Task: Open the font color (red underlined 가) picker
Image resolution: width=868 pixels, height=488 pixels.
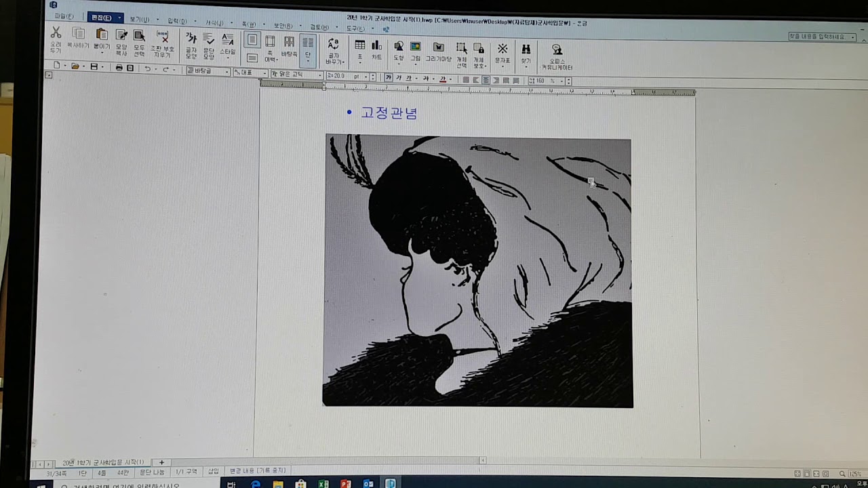Action: (x=443, y=79)
